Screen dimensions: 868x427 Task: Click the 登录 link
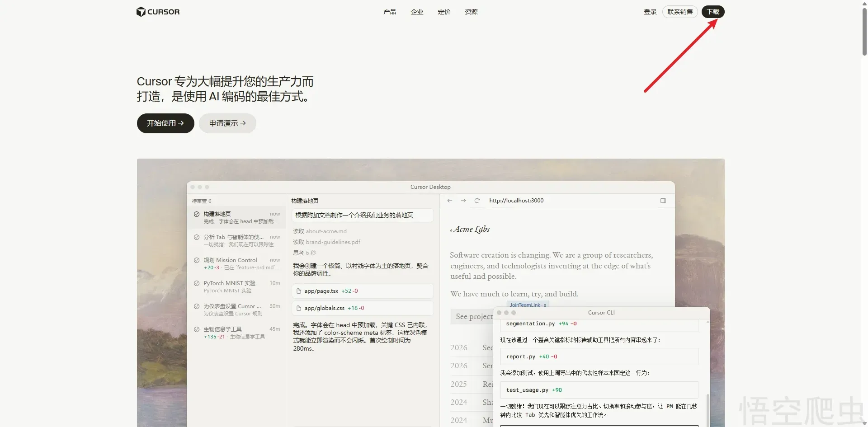[x=650, y=12]
